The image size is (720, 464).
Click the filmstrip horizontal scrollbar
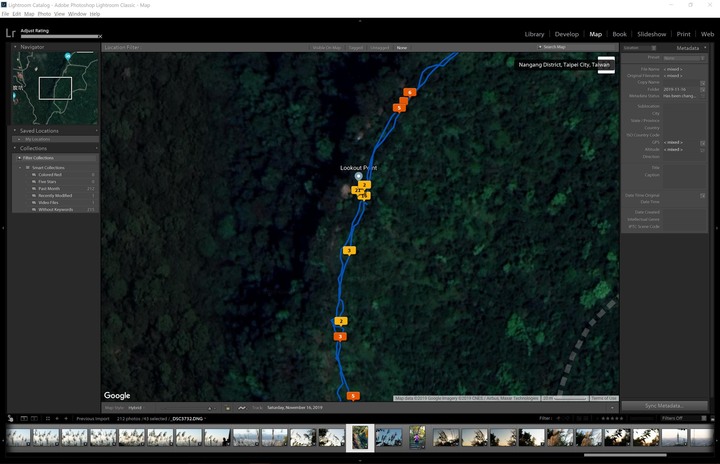pyautogui.click(x=625, y=455)
